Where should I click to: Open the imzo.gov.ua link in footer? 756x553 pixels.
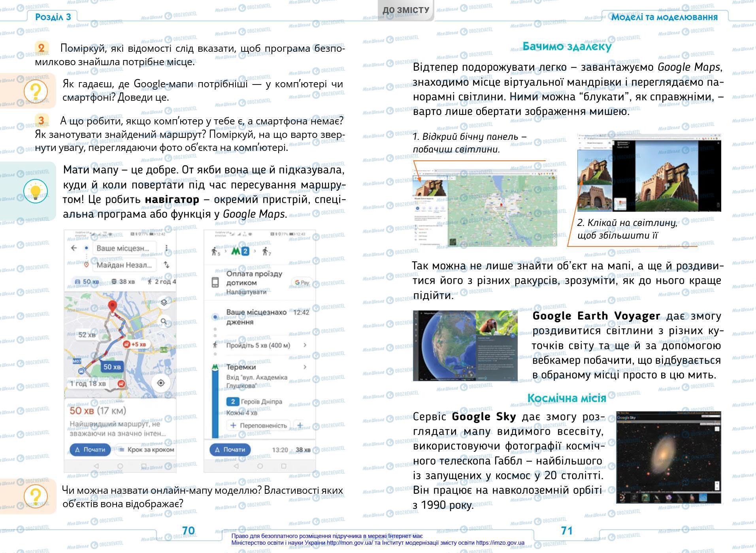pyautogui.click(x=500, y=543)
